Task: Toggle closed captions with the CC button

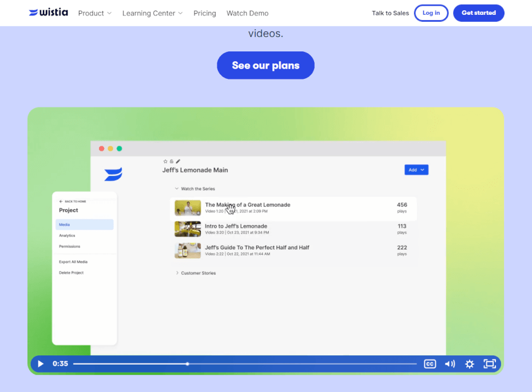Action: (430, 364)
